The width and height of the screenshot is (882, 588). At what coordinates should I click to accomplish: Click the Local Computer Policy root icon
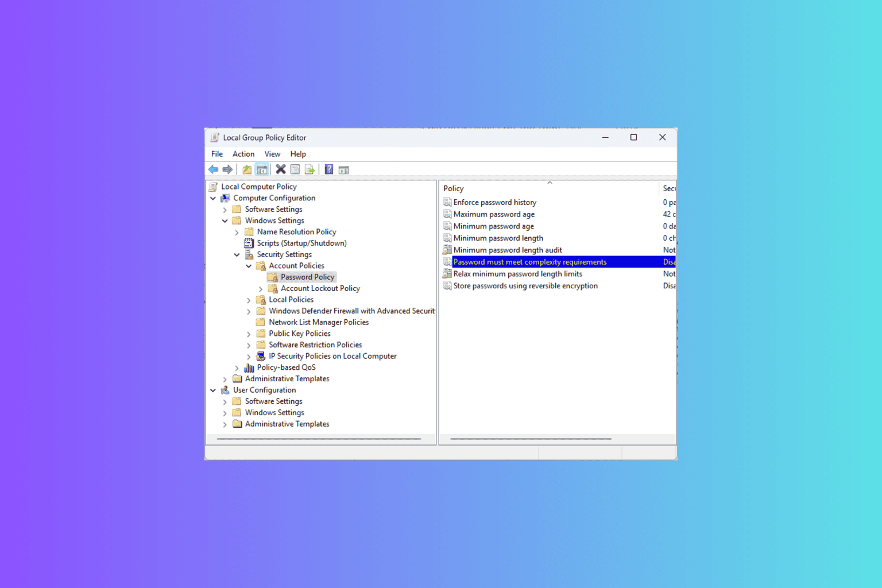pyautogui.click(x=214, y=187)
